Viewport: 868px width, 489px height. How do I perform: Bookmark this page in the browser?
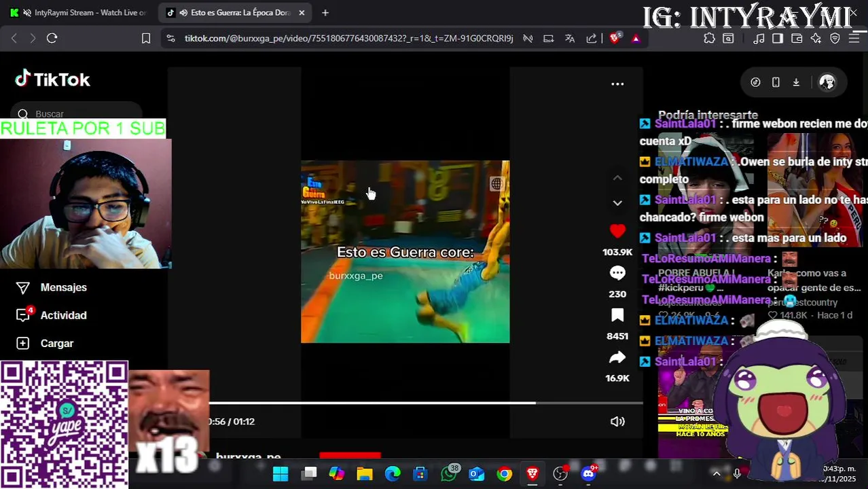point(145,39)
